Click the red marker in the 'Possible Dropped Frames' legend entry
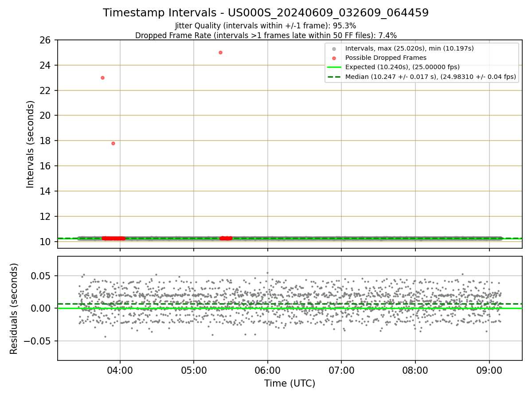Screen dimensions: 532x399 pos(334,58)
